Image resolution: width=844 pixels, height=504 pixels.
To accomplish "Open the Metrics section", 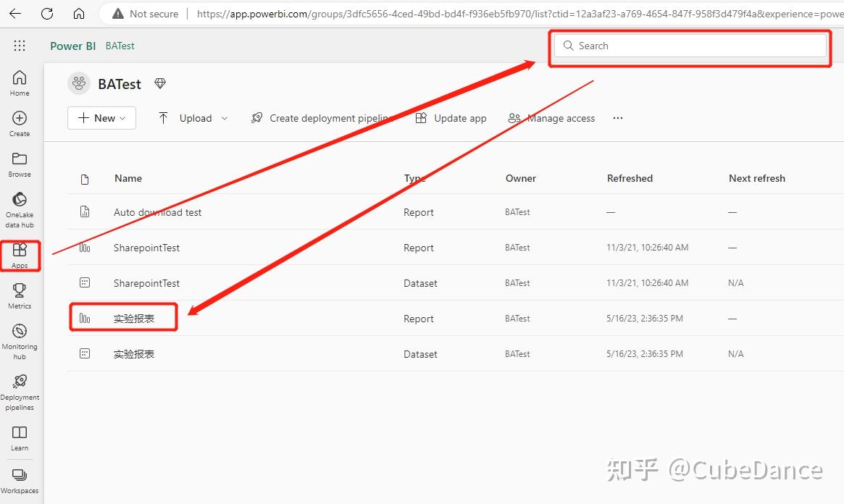I will pos(20,294).
